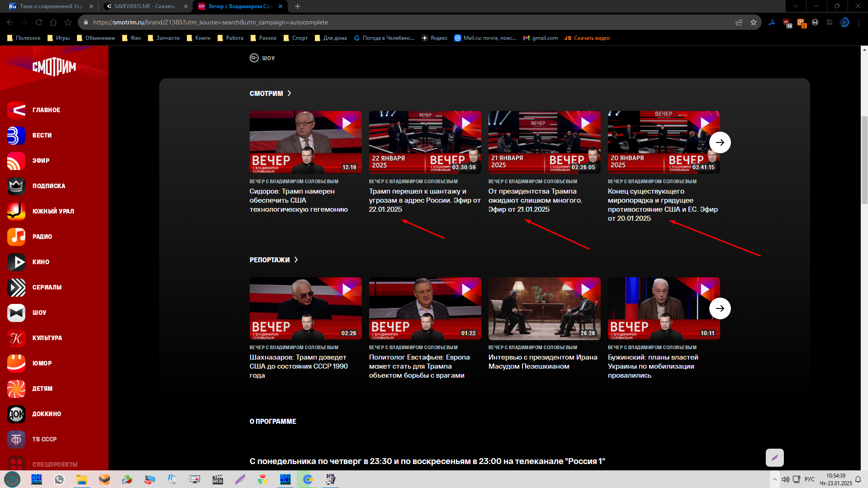This screenshot has width=868, height=488.
Task: Open a new browser tab
Action: (x=297, y=6)
